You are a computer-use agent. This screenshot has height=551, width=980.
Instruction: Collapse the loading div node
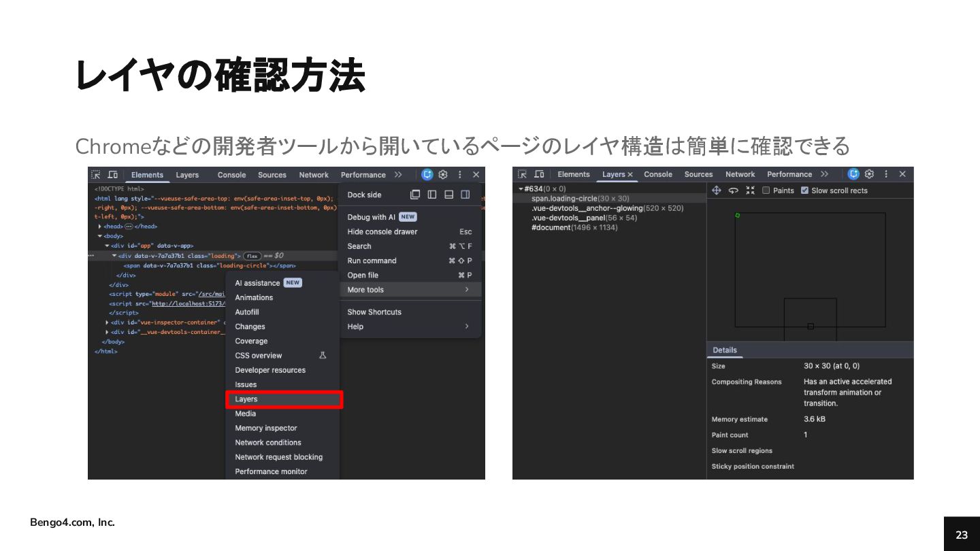[114, 256]
